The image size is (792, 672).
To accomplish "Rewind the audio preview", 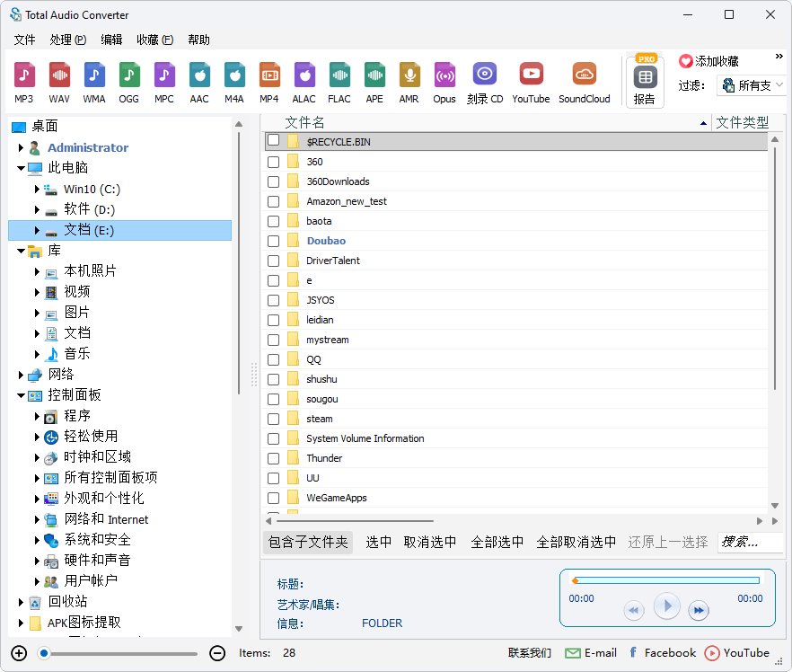I will [x=633, y=610].
